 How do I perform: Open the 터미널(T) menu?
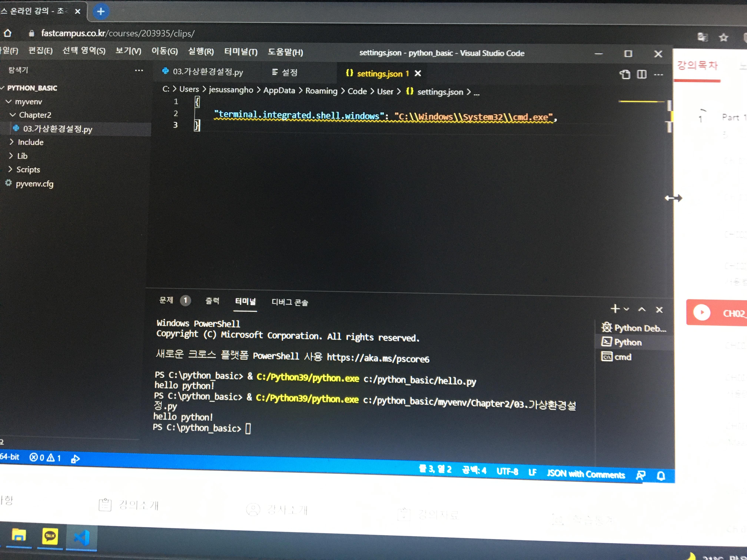[x=241, y=52]
